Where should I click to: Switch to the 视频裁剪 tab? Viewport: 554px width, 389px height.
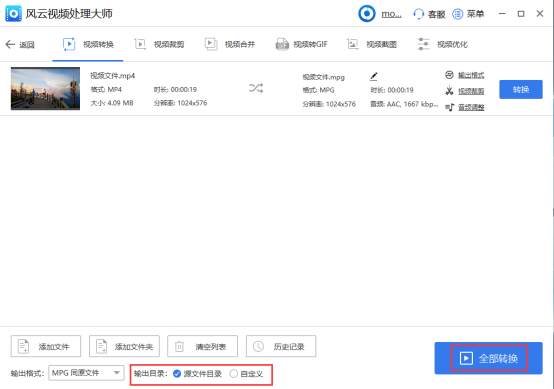point(159,45)
